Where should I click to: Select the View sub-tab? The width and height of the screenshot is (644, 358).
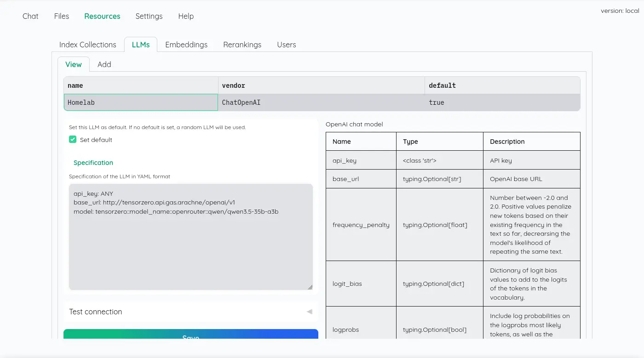point(73,64)
